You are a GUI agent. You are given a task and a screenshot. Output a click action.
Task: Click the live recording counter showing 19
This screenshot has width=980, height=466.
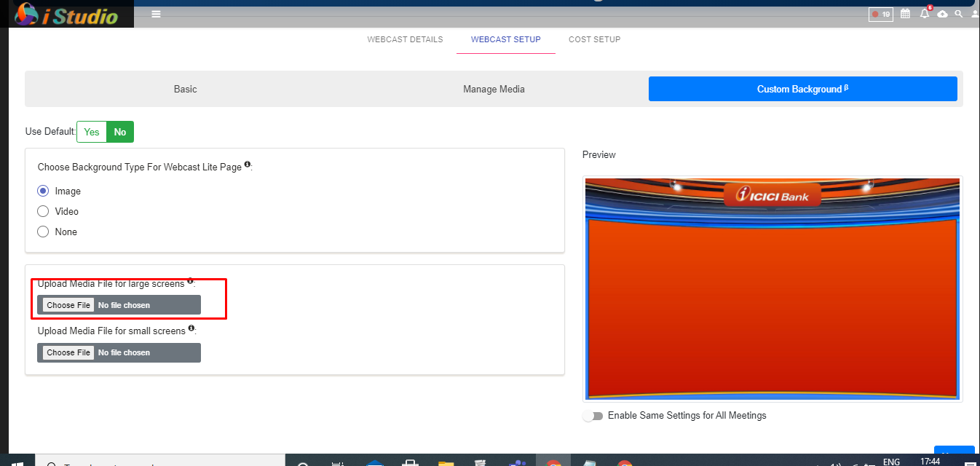(x=881, y=14)
